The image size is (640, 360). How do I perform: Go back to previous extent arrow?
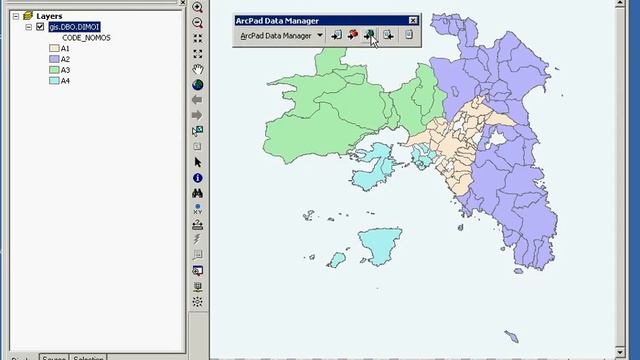tap(198, 100)
